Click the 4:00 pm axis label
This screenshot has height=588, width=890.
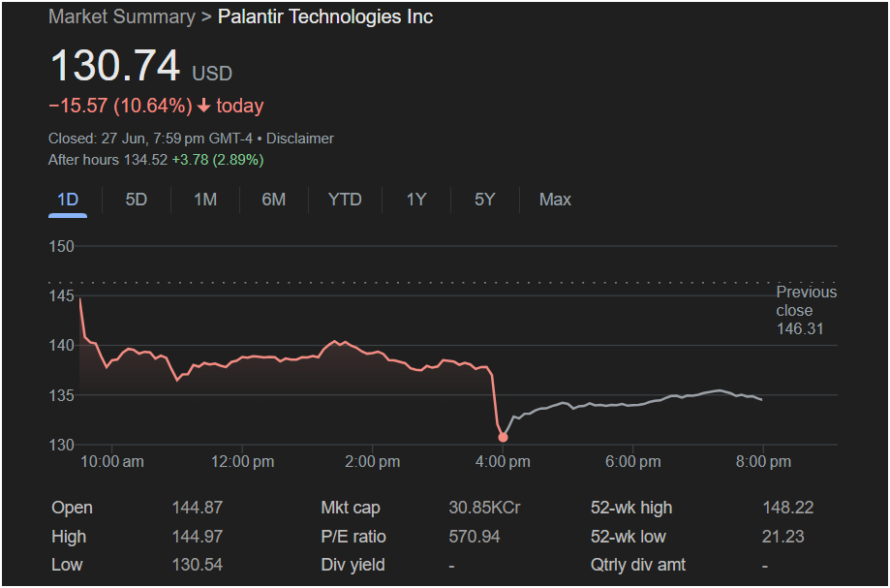tap(503, 461)
